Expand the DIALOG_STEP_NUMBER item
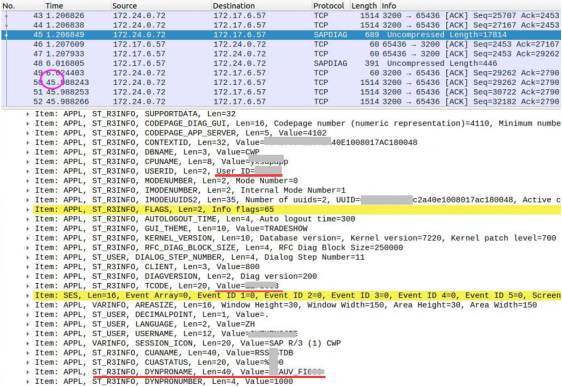 click(x=28, y=257)
